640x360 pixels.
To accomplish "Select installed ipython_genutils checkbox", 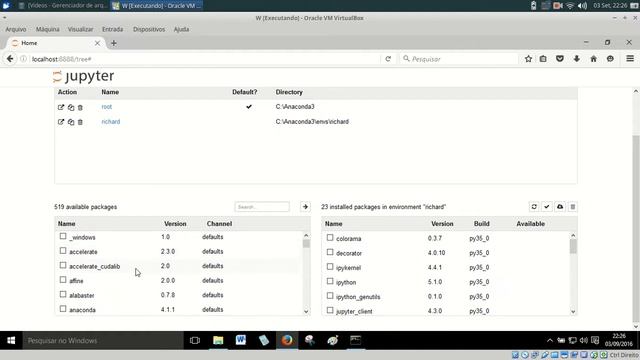I will (330, 296).
